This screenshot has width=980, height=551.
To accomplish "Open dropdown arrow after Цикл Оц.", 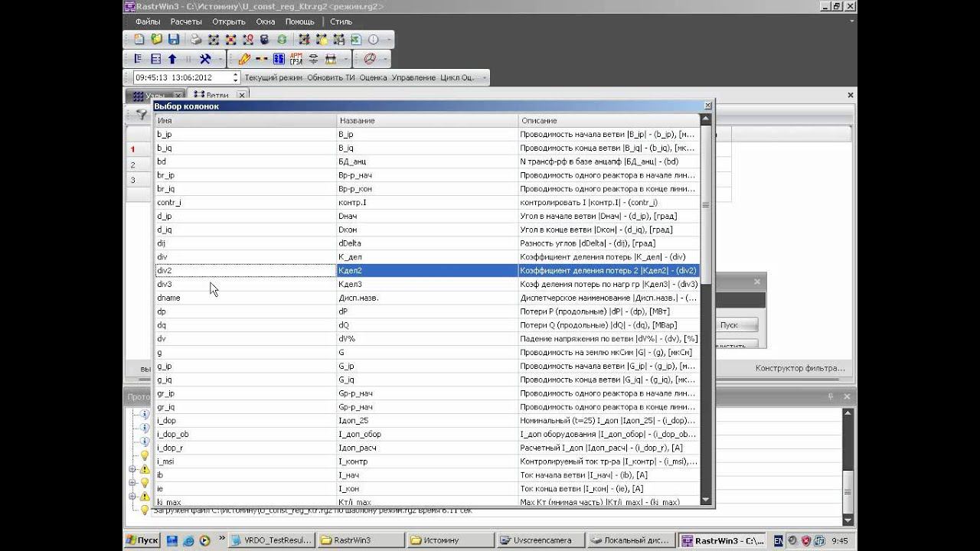I will (483, 77).
